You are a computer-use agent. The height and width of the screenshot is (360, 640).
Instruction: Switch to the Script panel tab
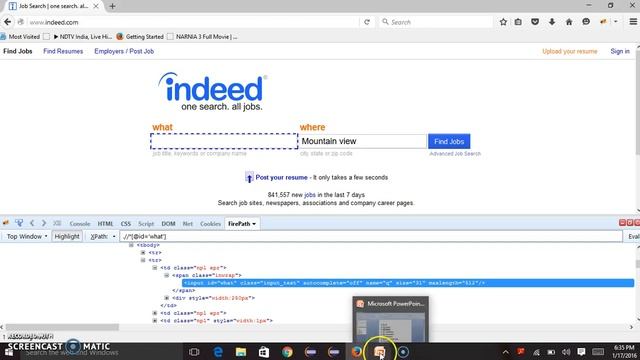point(146,224)
